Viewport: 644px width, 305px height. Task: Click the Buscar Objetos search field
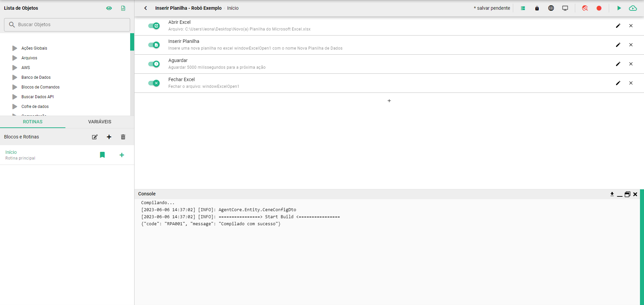tap(67, 25)
